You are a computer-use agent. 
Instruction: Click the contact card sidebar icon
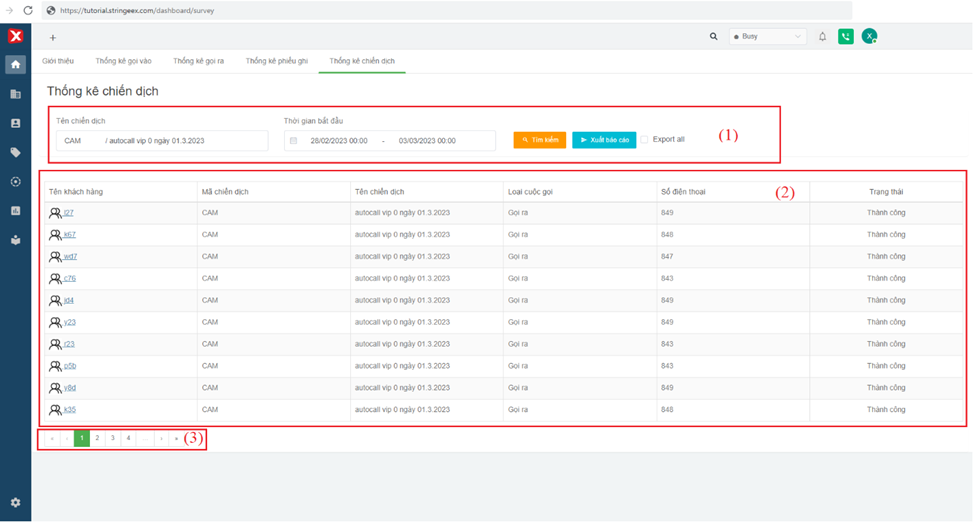click(15, 123)
